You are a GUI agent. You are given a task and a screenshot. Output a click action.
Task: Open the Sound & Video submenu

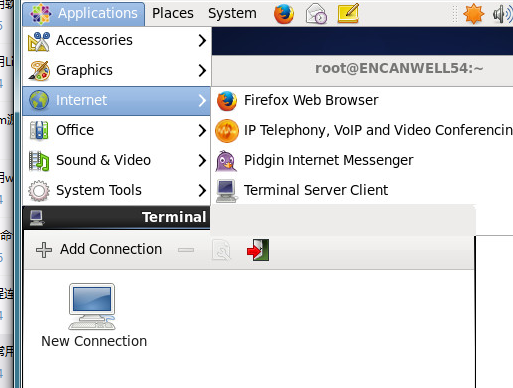(x=117, y=160)
